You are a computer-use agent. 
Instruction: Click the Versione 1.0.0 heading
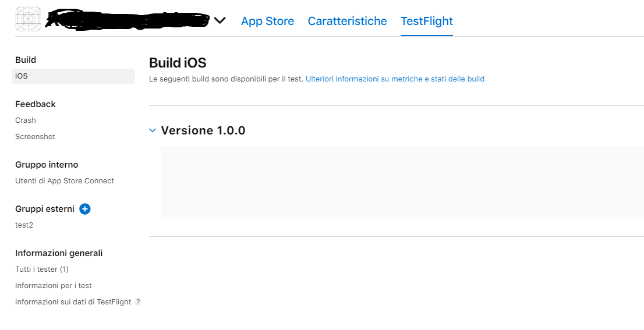click(x=203, y=130)
